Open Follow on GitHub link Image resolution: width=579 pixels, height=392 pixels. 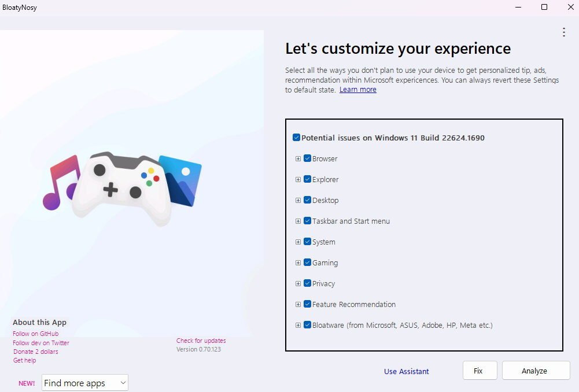[35, 334]
